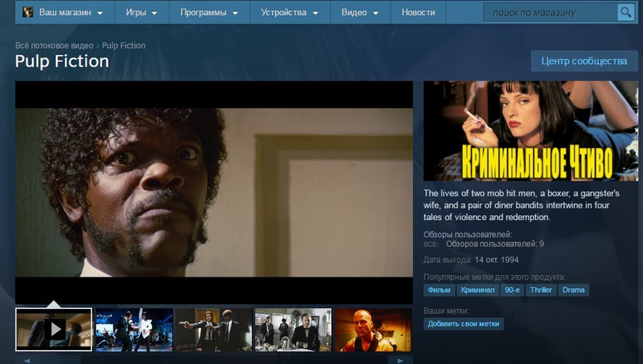Expand the Программы menu
The width and height of the screenshot is (643, 364).
point(209,12)
